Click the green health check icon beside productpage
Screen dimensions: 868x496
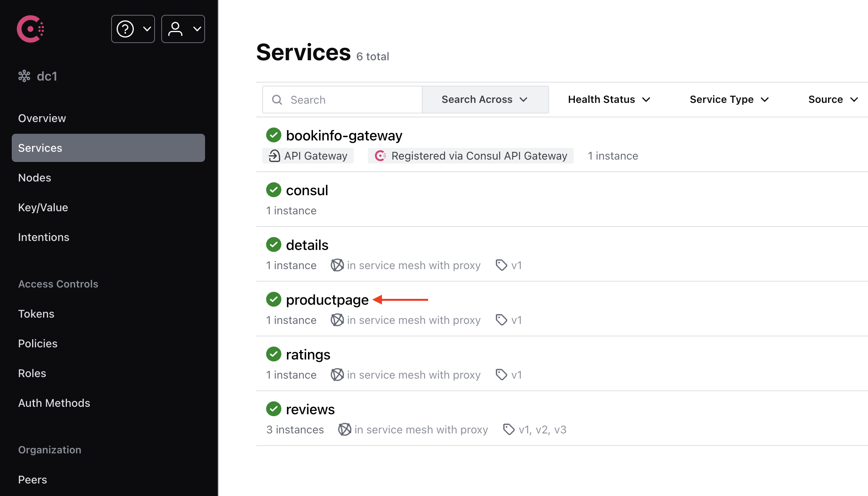tap(273, 299)
